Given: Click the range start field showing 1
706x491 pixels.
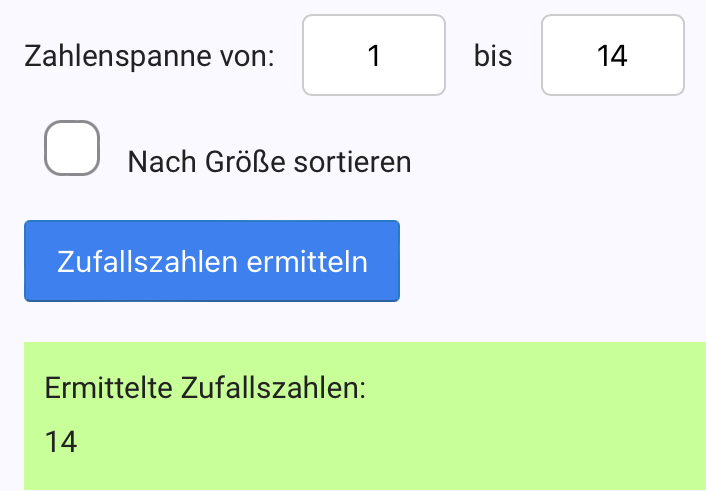Looking at the screenshot, I should pyautogui.click(x=374, y=55).
